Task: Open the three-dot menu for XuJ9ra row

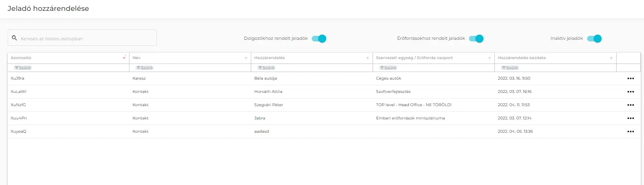Action: click(x=630, y=78)
